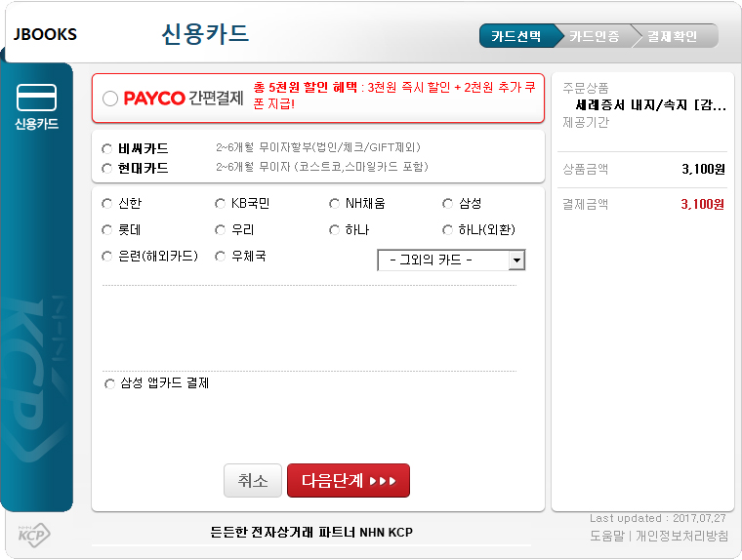Click the 제공기간 label

586,123
